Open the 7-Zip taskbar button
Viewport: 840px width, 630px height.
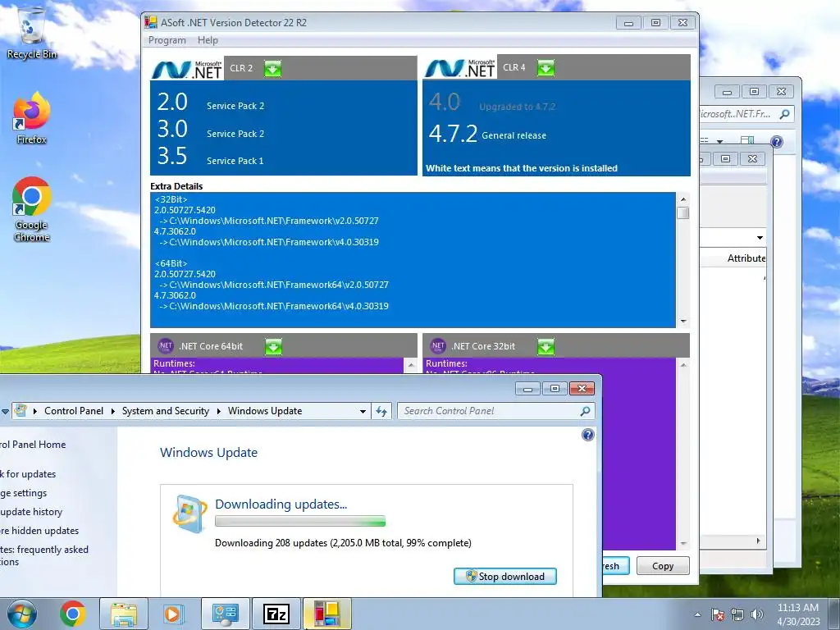(276, 614)
